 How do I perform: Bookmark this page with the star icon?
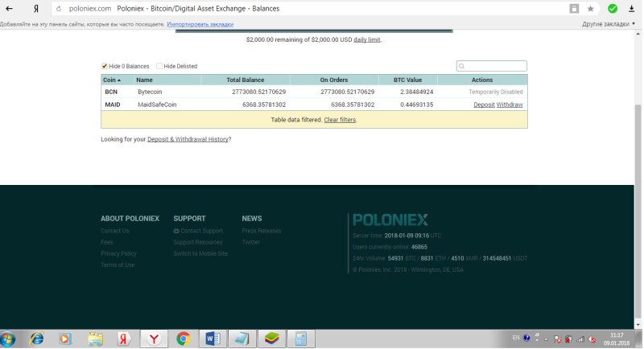(591, 8)
